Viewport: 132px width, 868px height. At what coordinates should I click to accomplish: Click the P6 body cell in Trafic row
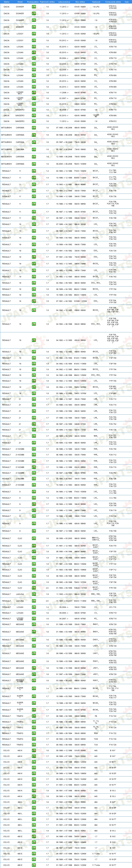[96, 716]
